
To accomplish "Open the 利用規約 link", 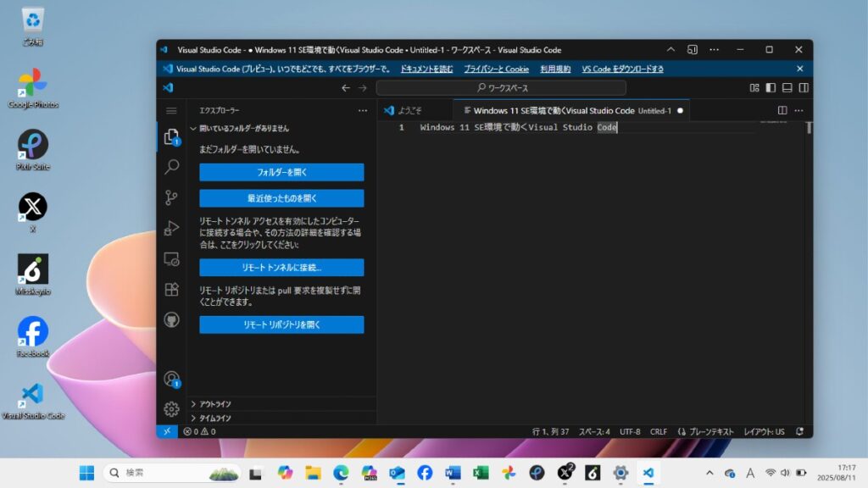I will coord(555,69).
